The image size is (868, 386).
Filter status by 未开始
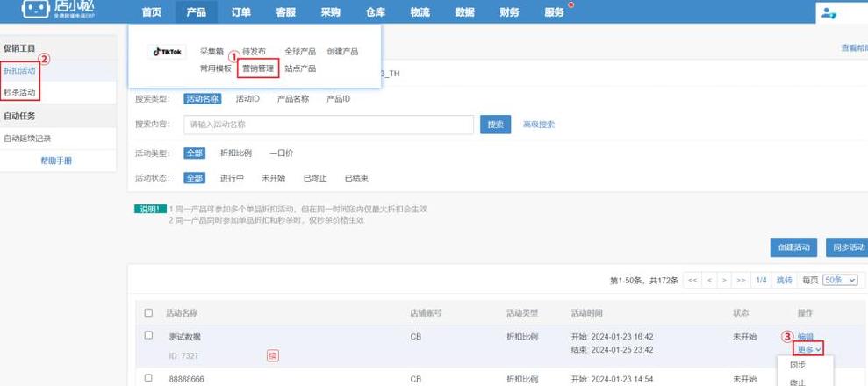click(274, 178)
